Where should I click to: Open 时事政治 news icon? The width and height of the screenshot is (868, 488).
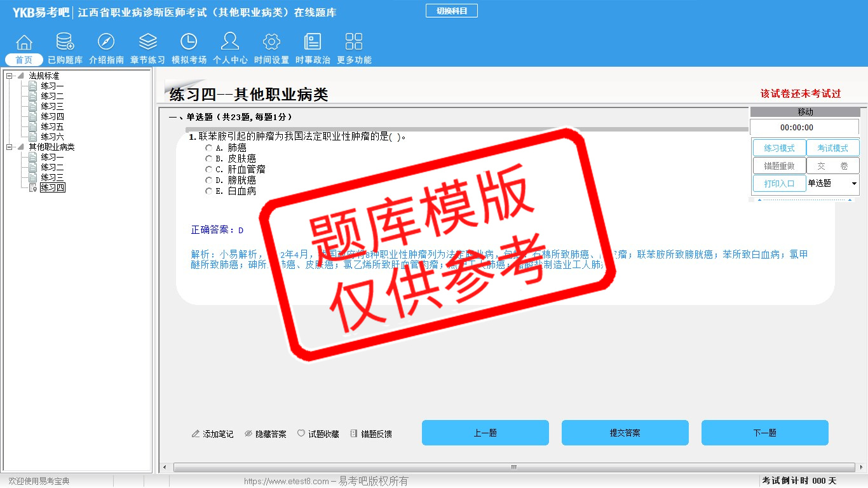point(313,43)
